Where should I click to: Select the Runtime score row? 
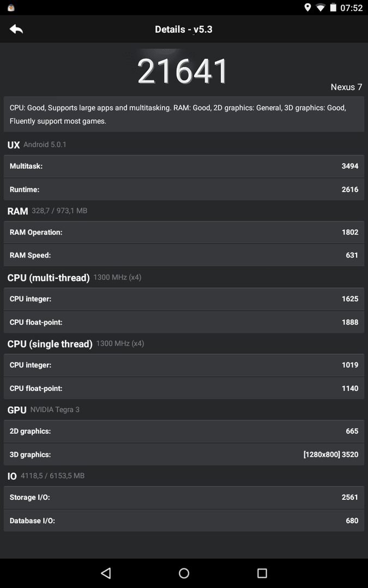point(184,189)
